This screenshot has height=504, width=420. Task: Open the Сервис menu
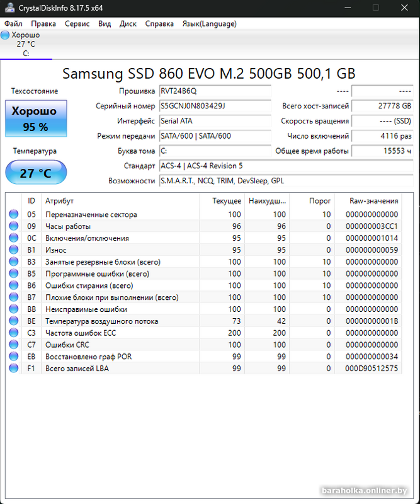pyautogui.click(x=77, y=24)
